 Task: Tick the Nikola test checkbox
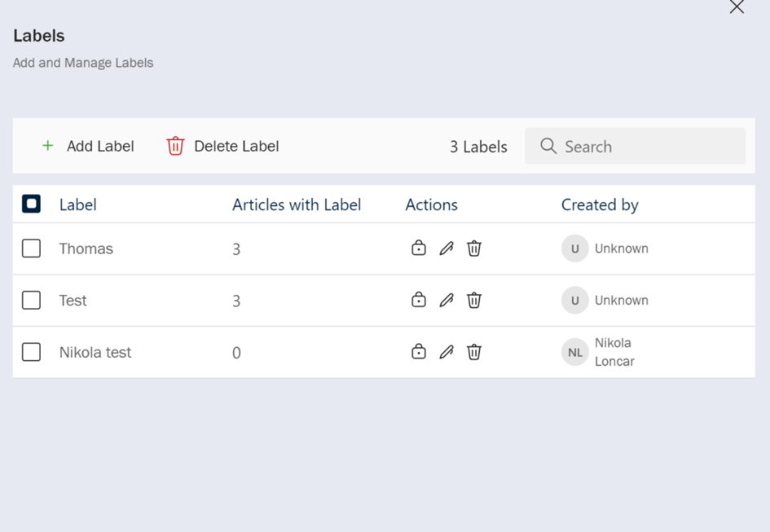click(x=31, y=352)
